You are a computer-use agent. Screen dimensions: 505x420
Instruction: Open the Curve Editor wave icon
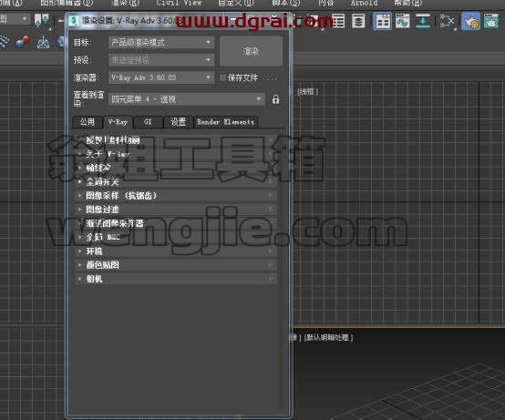pos(403,21)
